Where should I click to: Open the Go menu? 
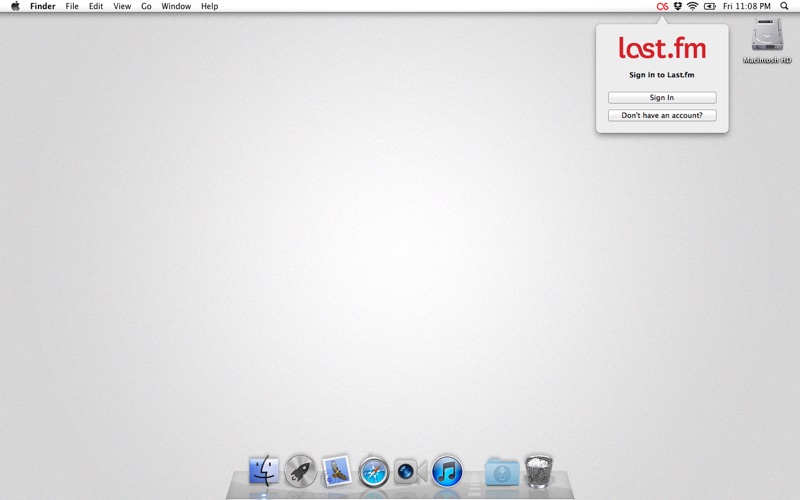146,6
